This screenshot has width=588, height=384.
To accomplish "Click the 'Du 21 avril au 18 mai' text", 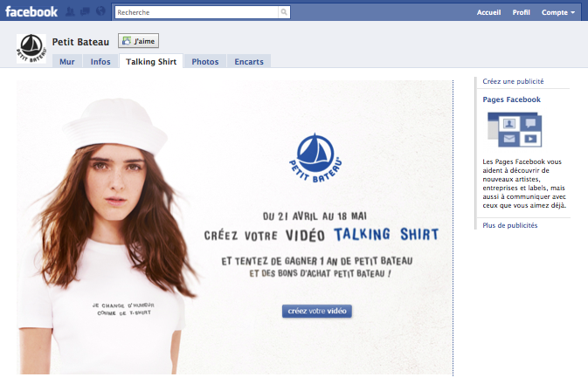I will pos(315,216).
